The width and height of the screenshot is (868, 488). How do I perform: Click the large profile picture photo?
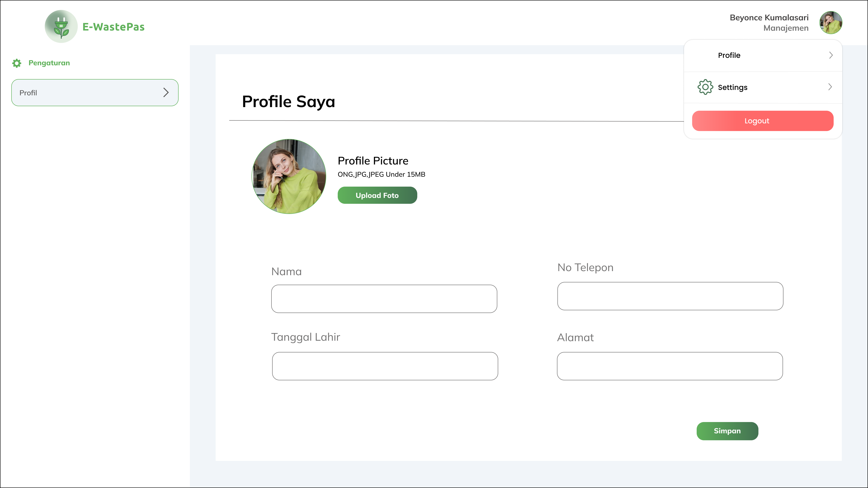[x=289, y=176]
